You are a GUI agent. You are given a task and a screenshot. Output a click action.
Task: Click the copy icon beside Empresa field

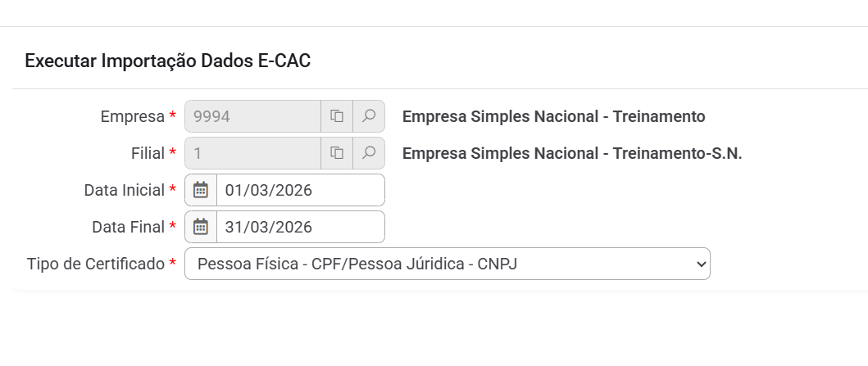337,116
